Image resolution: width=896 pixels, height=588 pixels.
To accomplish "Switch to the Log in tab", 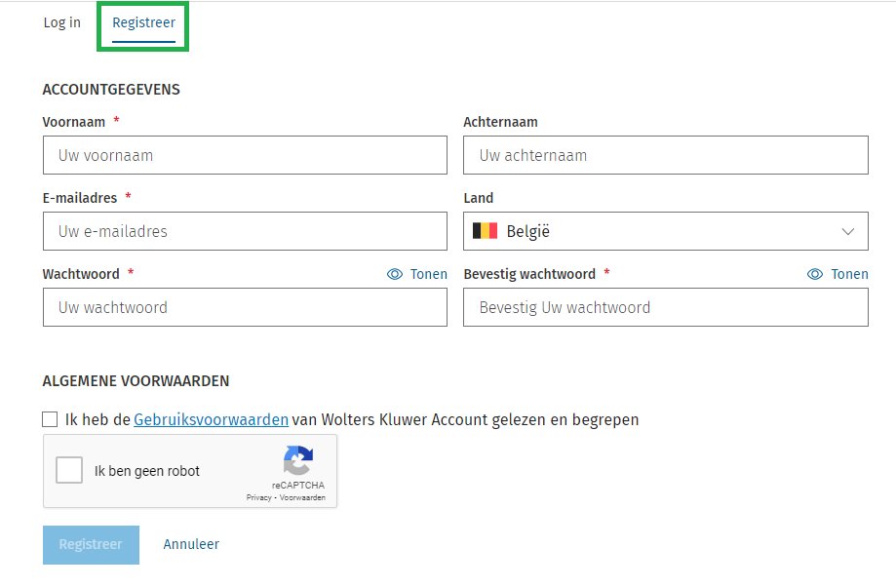I will point(61,21).
